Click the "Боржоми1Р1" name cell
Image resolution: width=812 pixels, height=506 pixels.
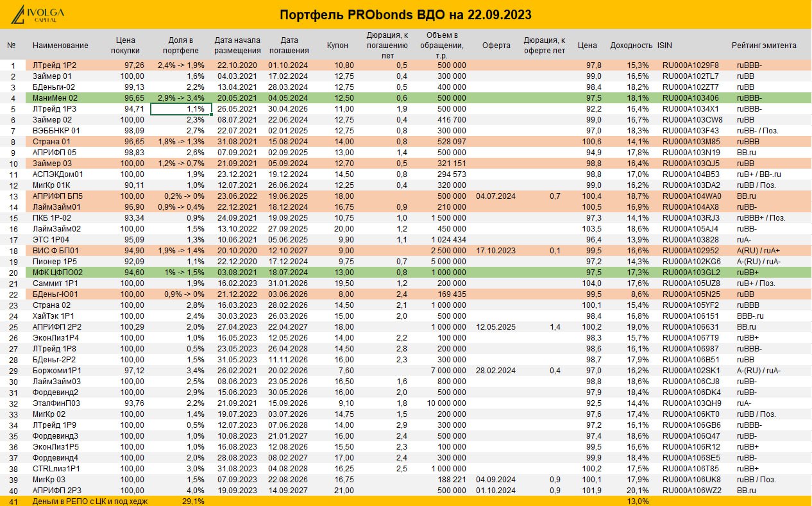[x=57, y=371]
